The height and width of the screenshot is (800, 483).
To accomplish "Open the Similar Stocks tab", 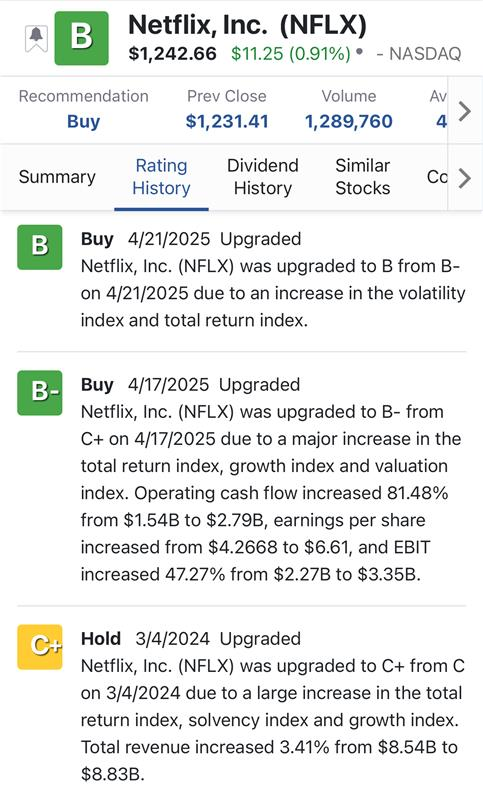I will coord(363,177).
